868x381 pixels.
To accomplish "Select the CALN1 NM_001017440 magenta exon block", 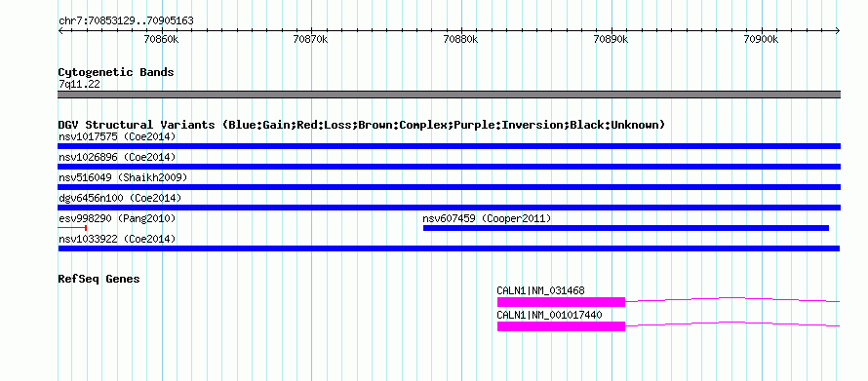I will [561, 326].
